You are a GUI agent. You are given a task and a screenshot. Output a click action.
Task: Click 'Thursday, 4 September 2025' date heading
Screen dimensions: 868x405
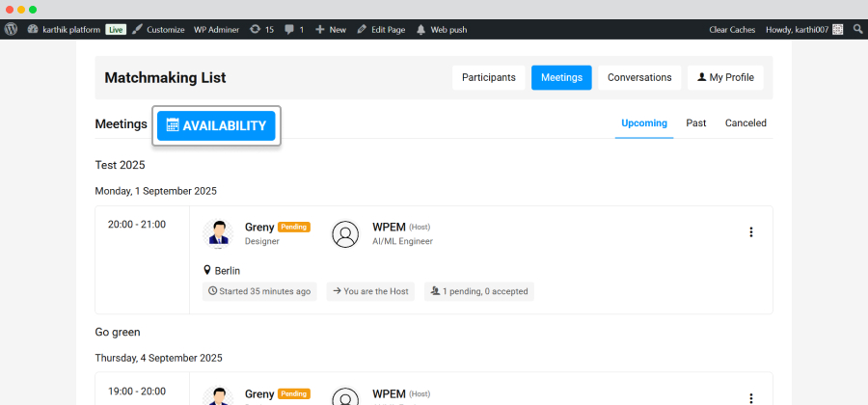159,358
